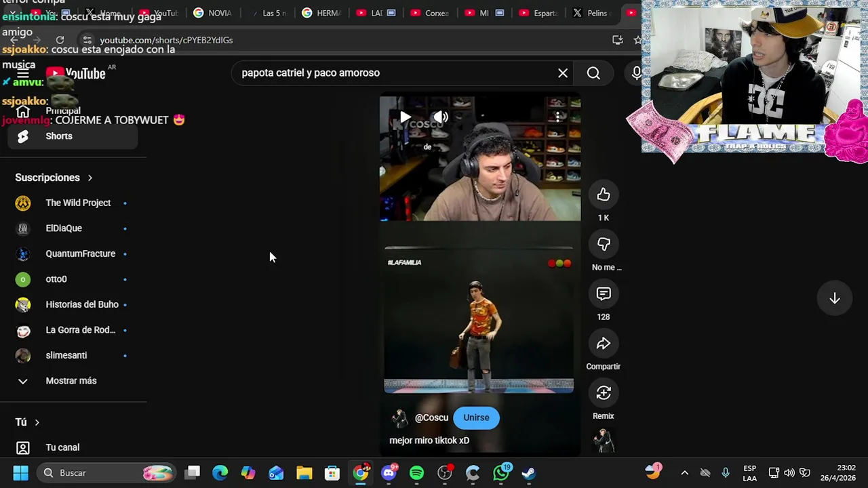Open Steam from the taskbar

[528, 473]
